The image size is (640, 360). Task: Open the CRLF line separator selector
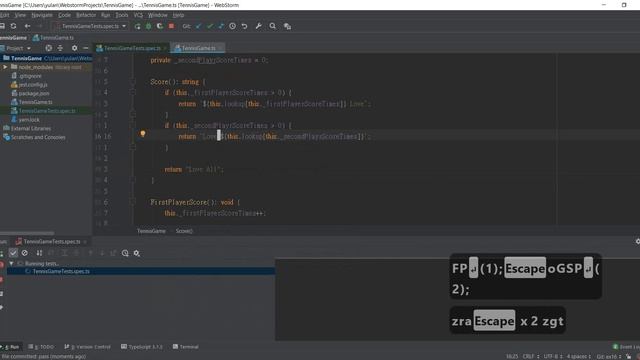tap(531, 357)
